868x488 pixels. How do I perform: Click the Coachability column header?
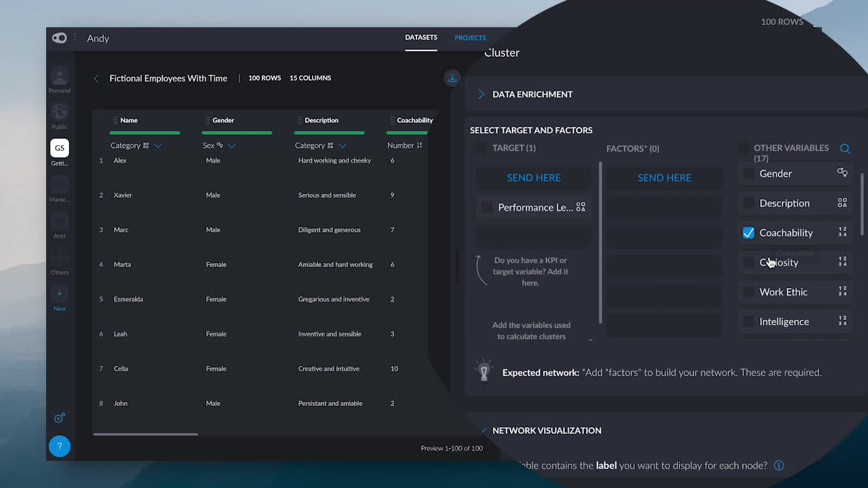(x=415, y=120)
